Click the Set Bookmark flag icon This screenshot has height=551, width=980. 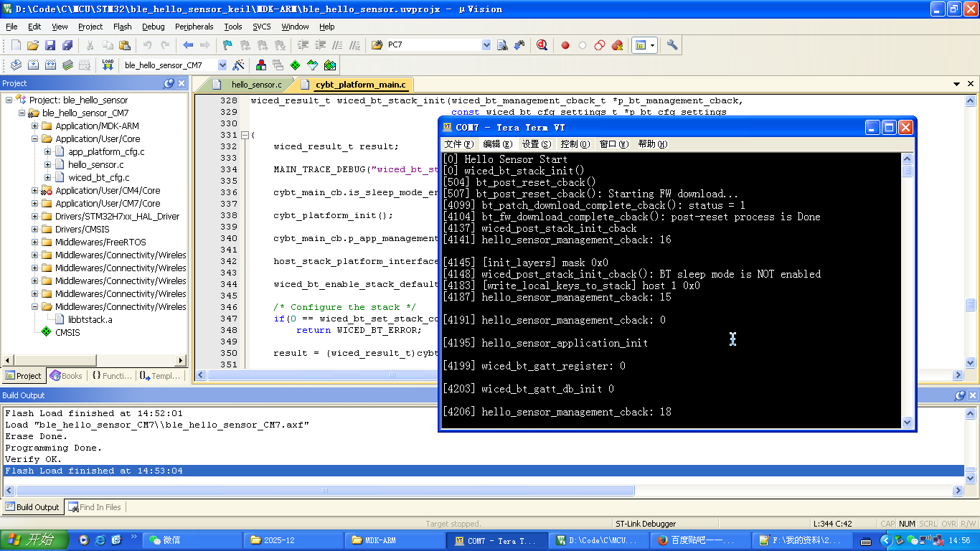coord(227,45)
